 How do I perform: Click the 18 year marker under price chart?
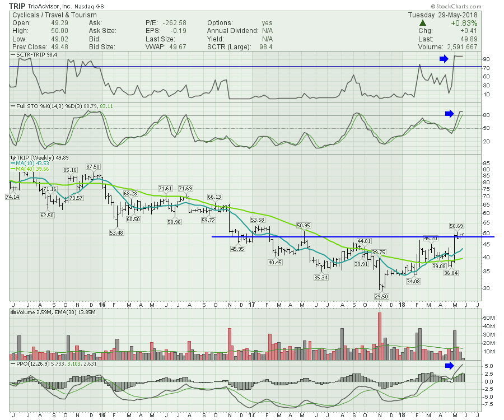pos(402,305)
